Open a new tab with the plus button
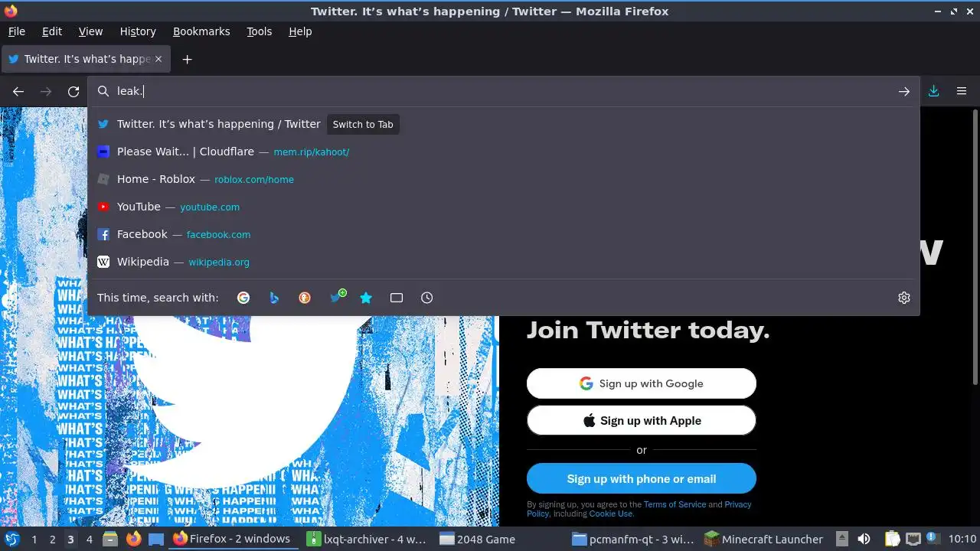The height and width of the screenshot is (551, 980). coord(187,59)
